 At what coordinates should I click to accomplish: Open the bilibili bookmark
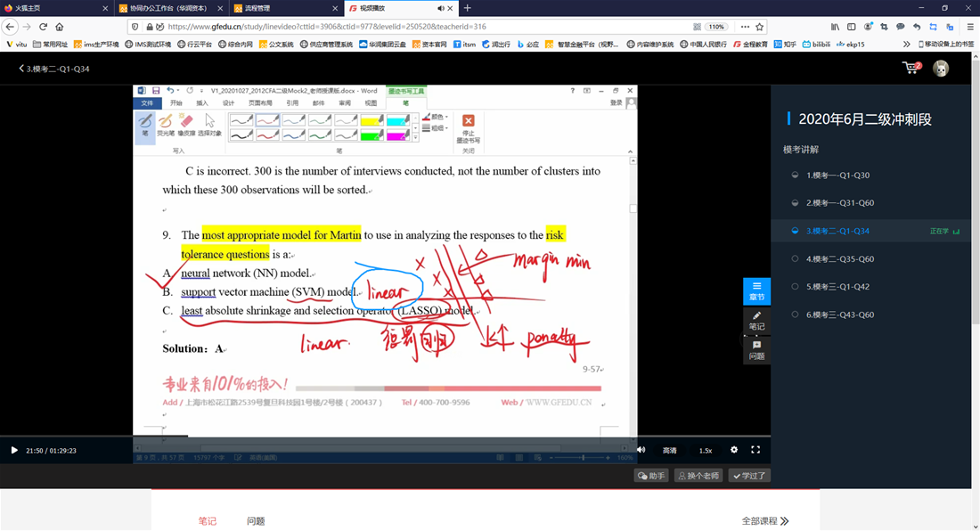point(817,45)
